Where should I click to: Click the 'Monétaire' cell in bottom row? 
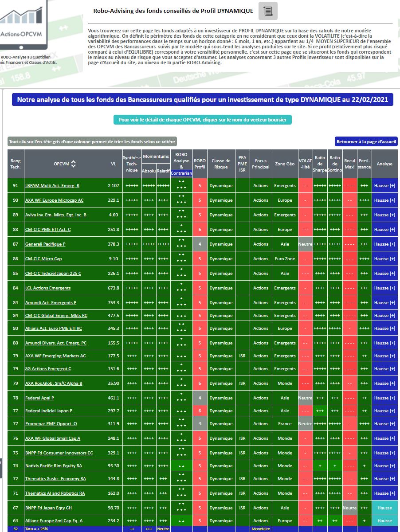pos(261,529)
